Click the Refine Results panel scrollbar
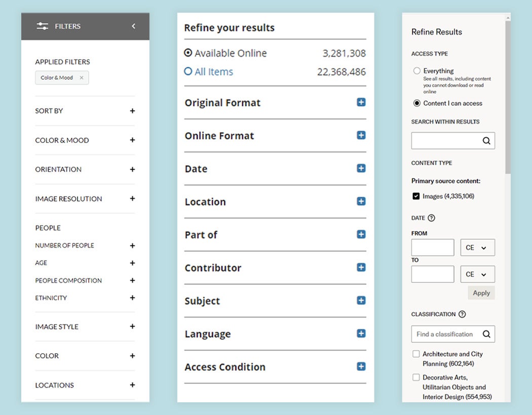This screenshot has width=532, height=415. [x=508, y=96]
